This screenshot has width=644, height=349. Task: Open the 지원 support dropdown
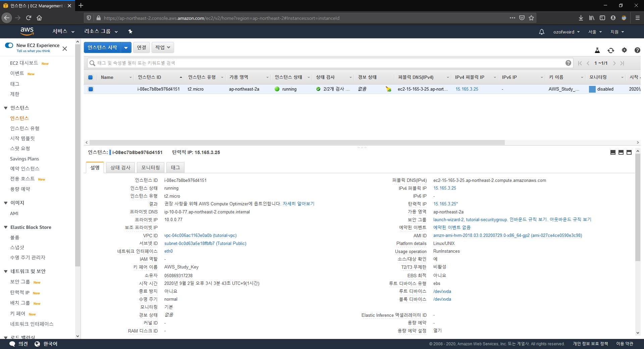pyautogui.click(x=617, y=32)
